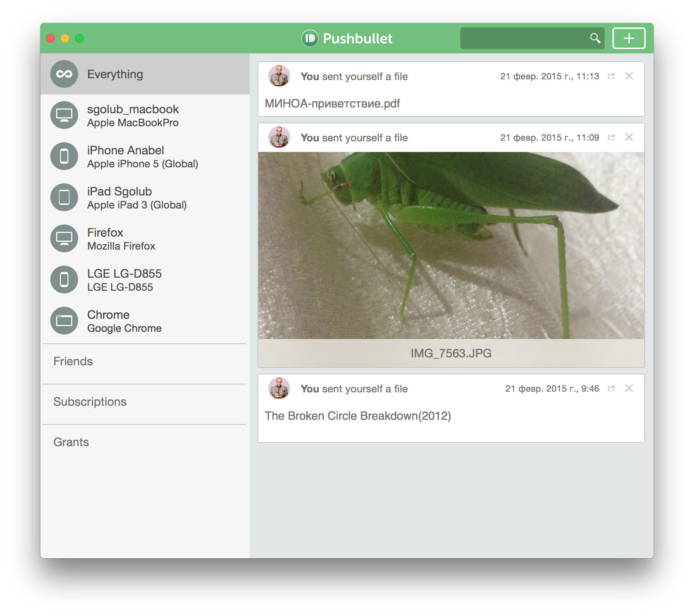Open the МИНОА-приветствие.pdf file link
The width and height of the screenshot is (694, 616).
(x=332, y=104)
